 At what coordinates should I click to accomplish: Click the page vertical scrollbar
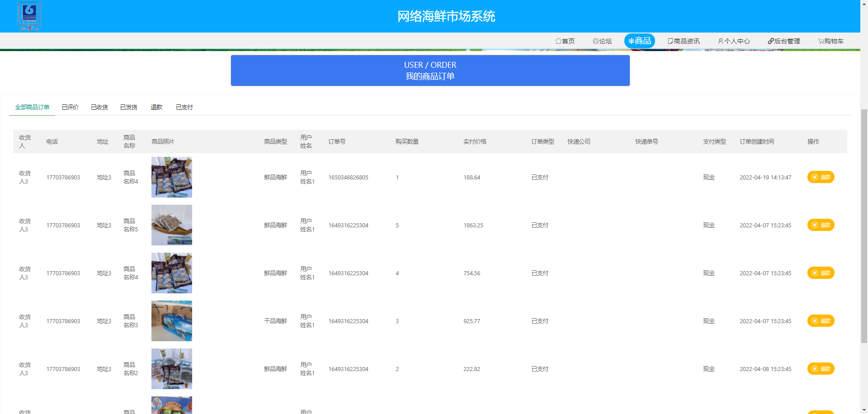pyautogui.click(x=864, y=226)
